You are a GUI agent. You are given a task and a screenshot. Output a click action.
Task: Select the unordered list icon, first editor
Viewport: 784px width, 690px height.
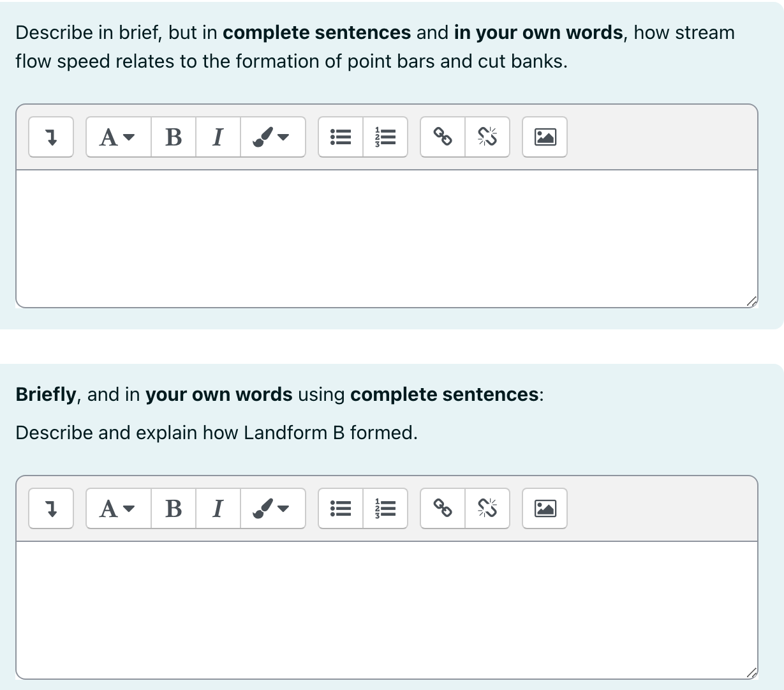tap(340, 137)
